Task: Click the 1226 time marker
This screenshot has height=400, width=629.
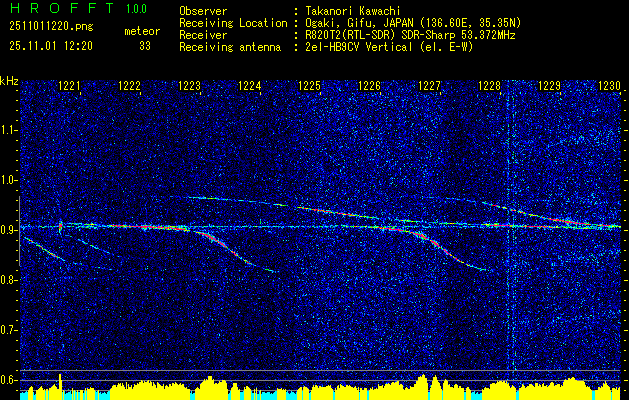Action: (x=369, y=85)
